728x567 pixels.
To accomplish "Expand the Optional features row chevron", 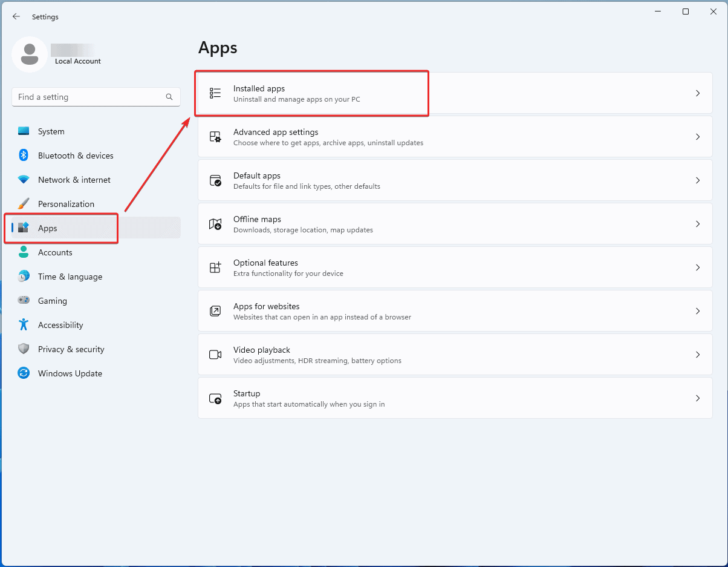I will 698,267.
